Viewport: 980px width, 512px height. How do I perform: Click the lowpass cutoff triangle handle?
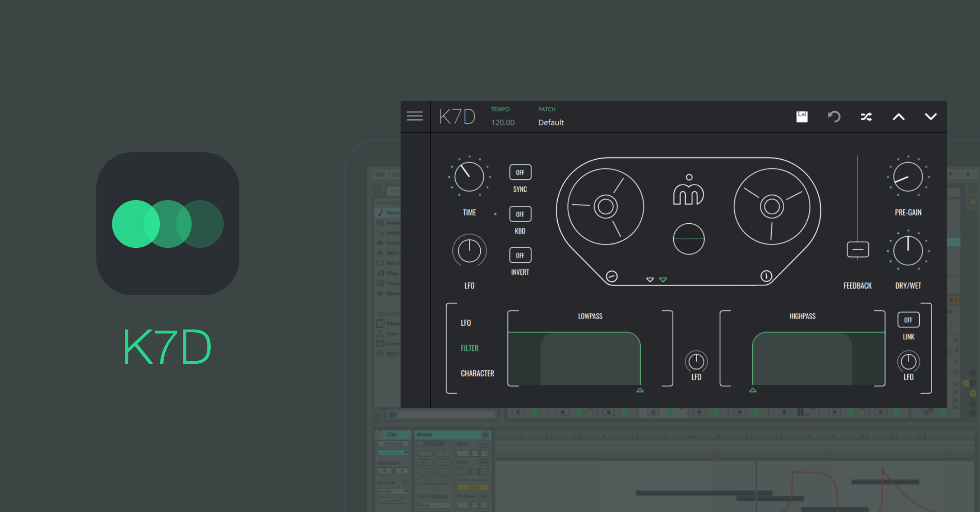(x=640, y=390)
